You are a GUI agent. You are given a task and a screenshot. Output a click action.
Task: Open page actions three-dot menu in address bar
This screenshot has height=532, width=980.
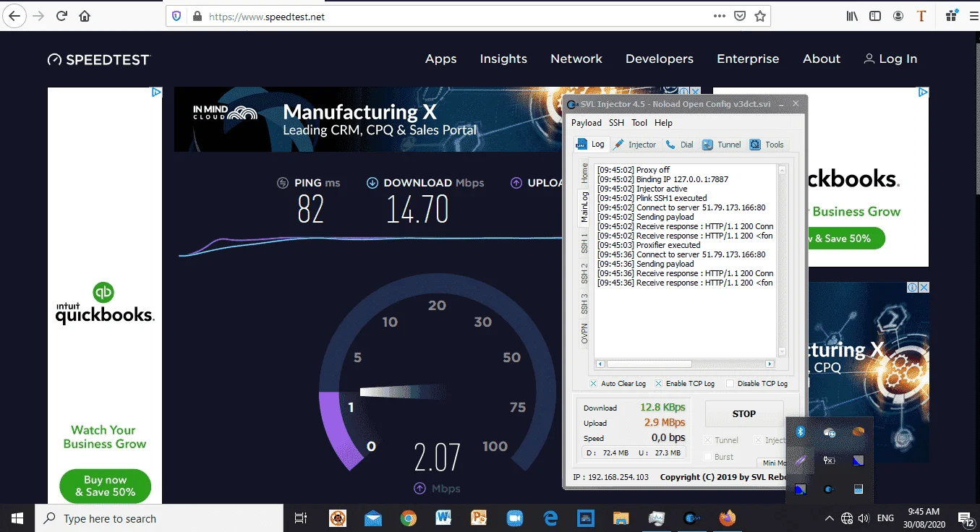(x=720, y=16)
